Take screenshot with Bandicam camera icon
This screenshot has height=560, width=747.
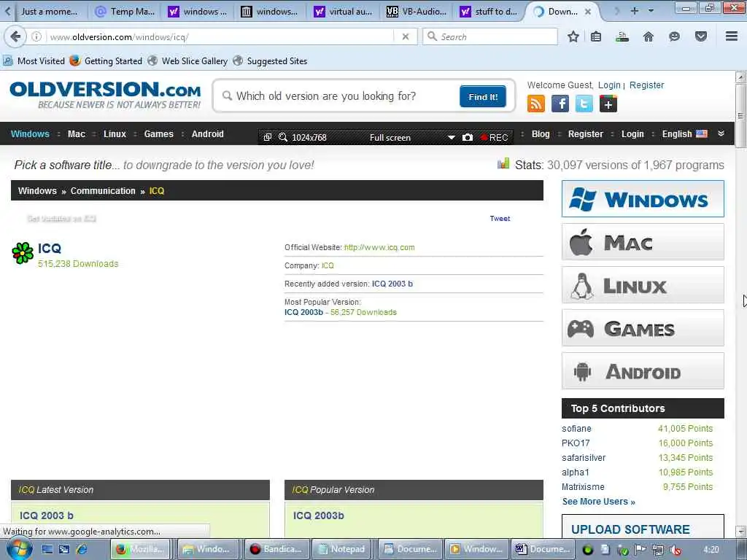468,137
